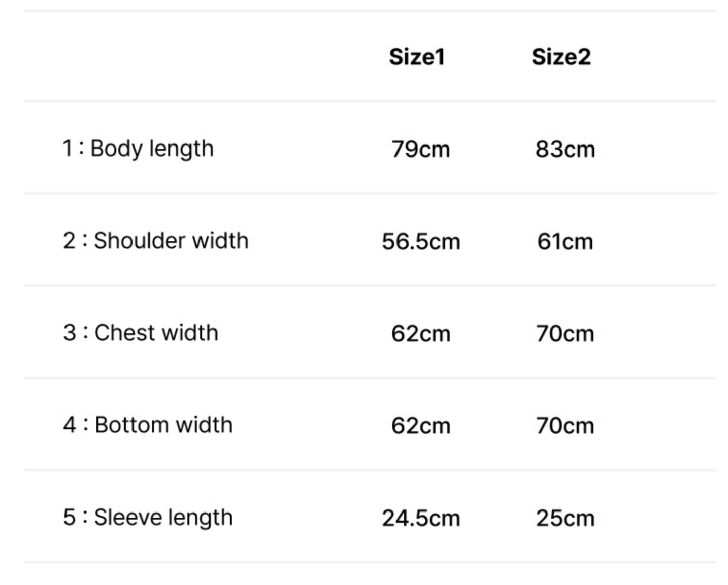728x585 pixels.
Task: Select the Shoulder width row label
Action: coord(171,241)
